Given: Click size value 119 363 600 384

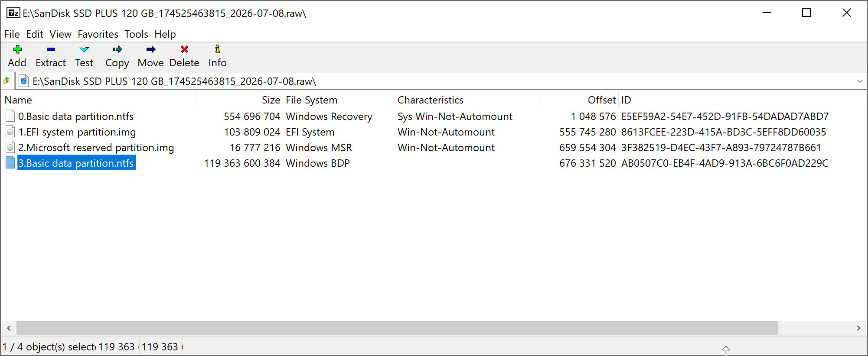Looking at the screenshot, I should (242, 163).
